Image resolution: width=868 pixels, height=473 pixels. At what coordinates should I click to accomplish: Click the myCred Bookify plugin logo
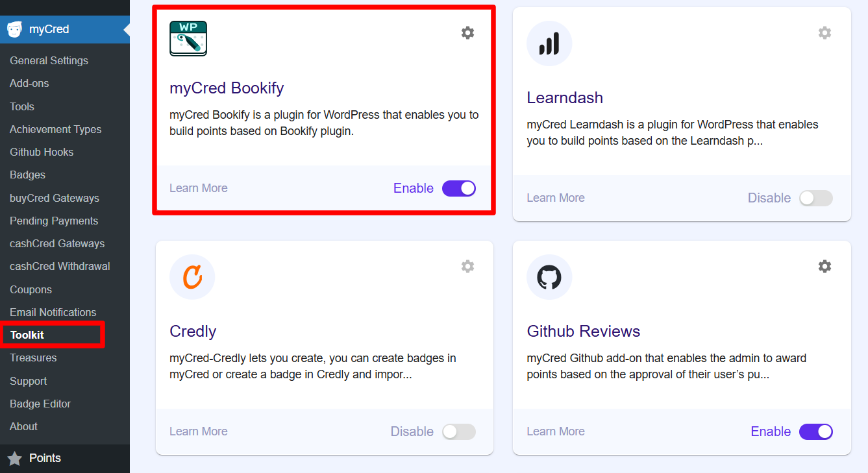[188, 38]
